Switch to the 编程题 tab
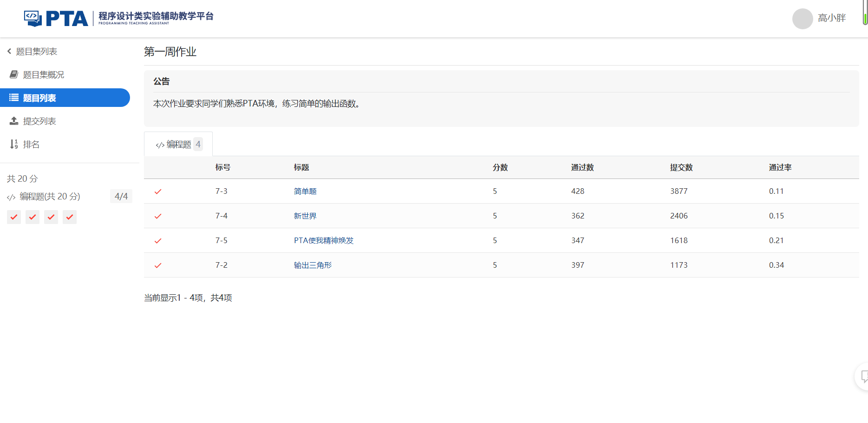 (x=178, y=145)
